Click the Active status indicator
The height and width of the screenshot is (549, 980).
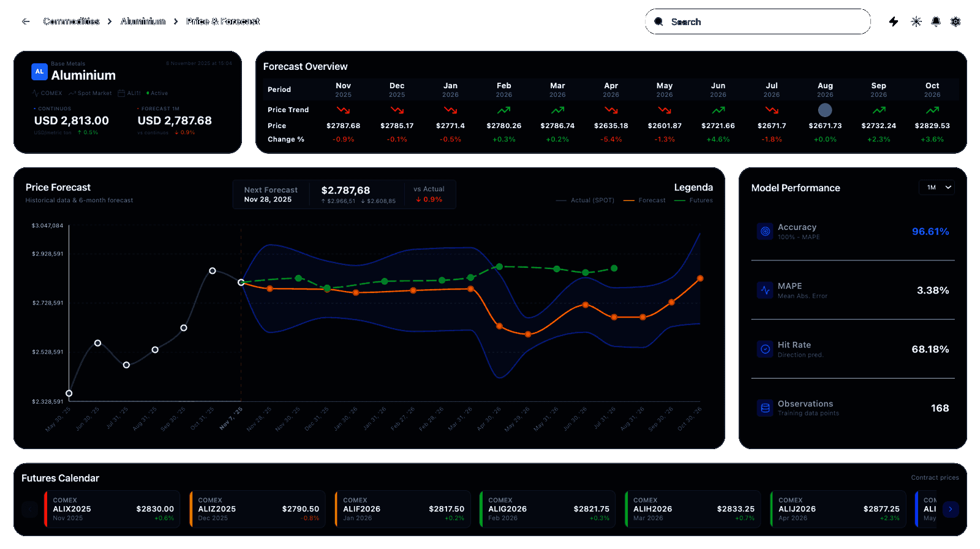[157, 93]
